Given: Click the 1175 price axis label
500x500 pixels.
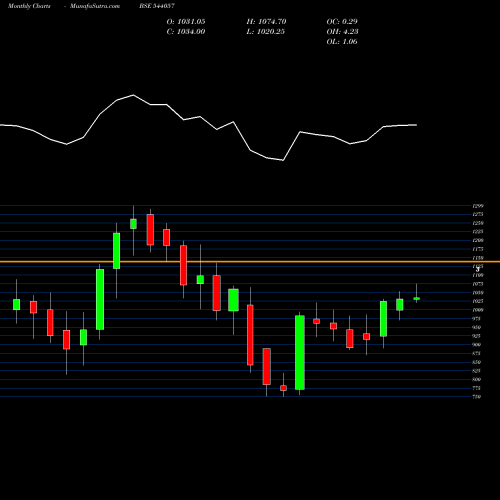Looking at the screenshot, I should [478, 249].
